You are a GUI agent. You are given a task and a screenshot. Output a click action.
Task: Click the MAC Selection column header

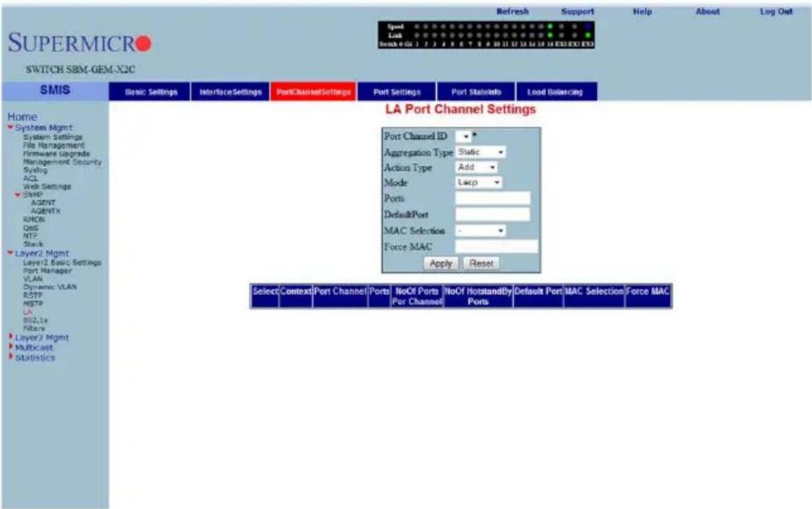tap(593, 297)
